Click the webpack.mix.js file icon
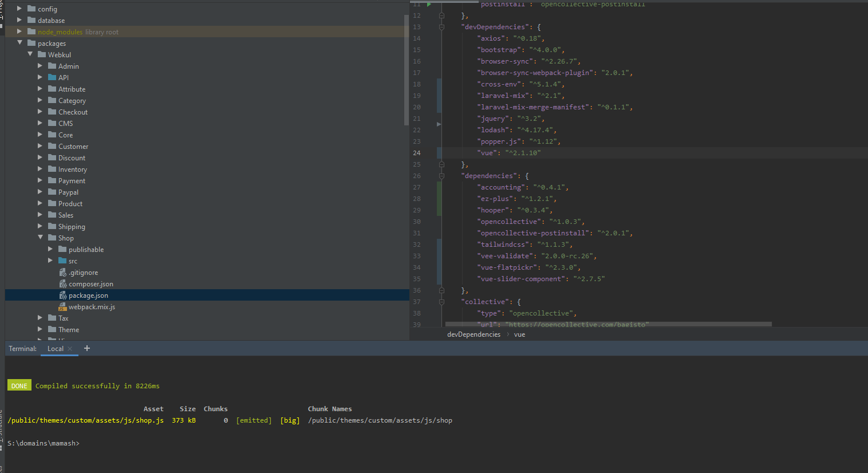Image resolution: width=868 pixels, height=473 pixels. 62,307
